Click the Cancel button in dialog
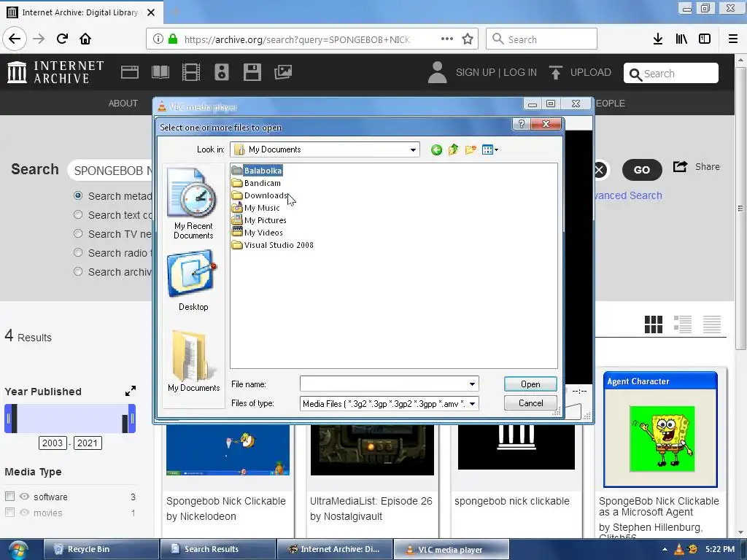 530,403
